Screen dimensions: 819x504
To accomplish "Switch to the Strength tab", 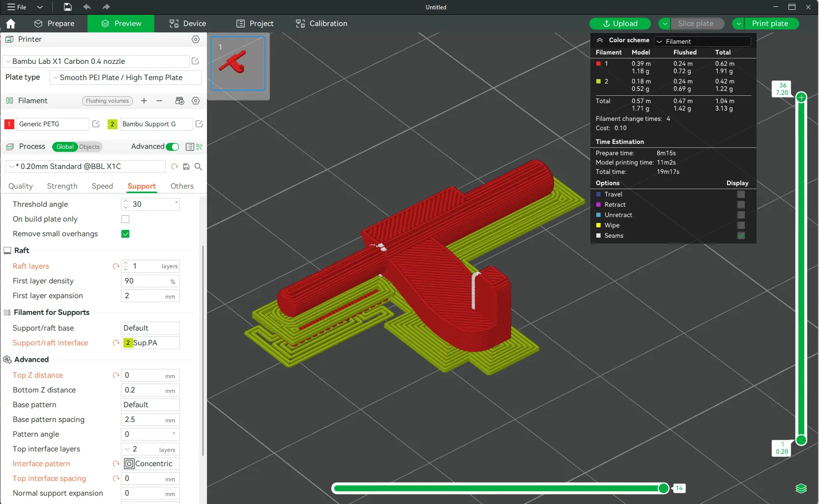I will point(62,186).
